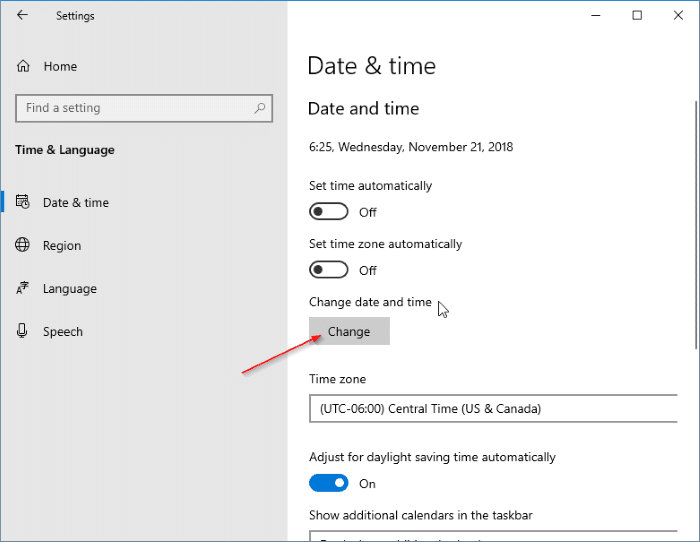Select the Date & time calendar icon
The height and width of the screenshot is (542, 700).
coord(22,202)
